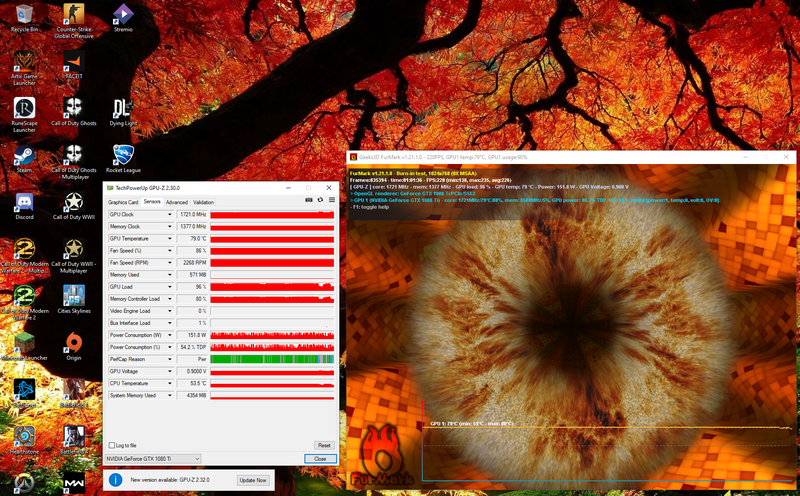Viewport: 800px width, 496px height.
Task: Launch the Origin desktop shortcut
Action: coord(73,346)
